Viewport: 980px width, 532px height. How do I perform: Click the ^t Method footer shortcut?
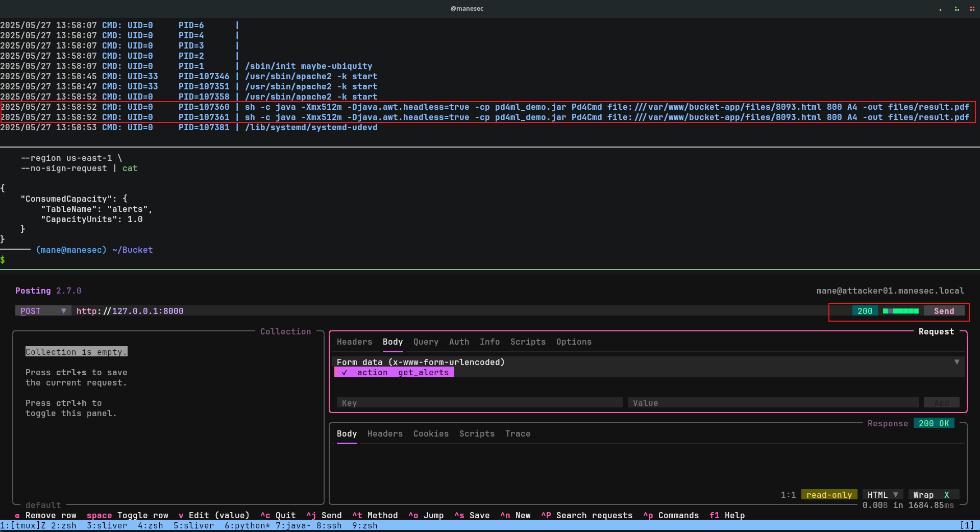point(375,515)
